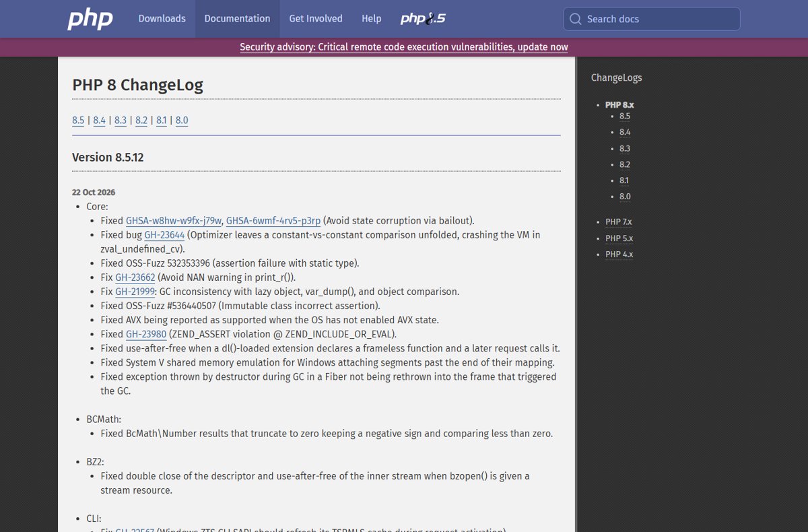Open PHP 4.x changelog in sidebar
Viewport: 808px width, 532px height.
pyautogui.click(x=619, y=255)
